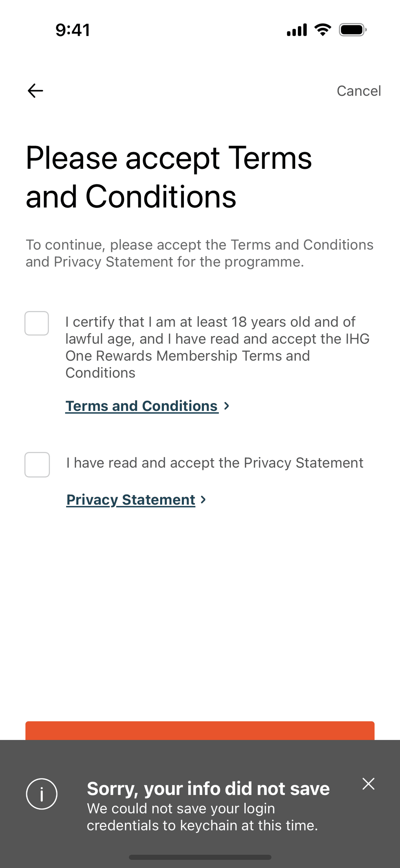Tap the Wi-Fi status icon
Screen dimensions: 400x868
[x=322, y=30]
